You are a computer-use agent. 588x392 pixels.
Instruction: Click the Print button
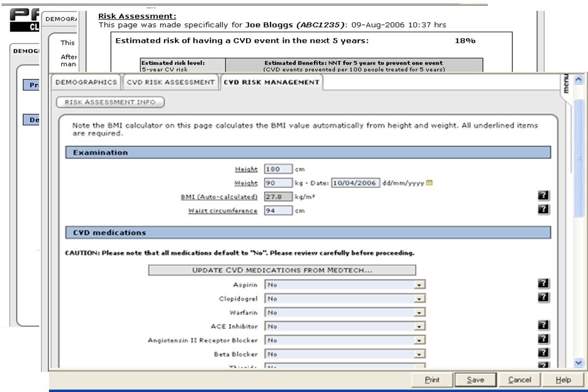coord(432,379)
